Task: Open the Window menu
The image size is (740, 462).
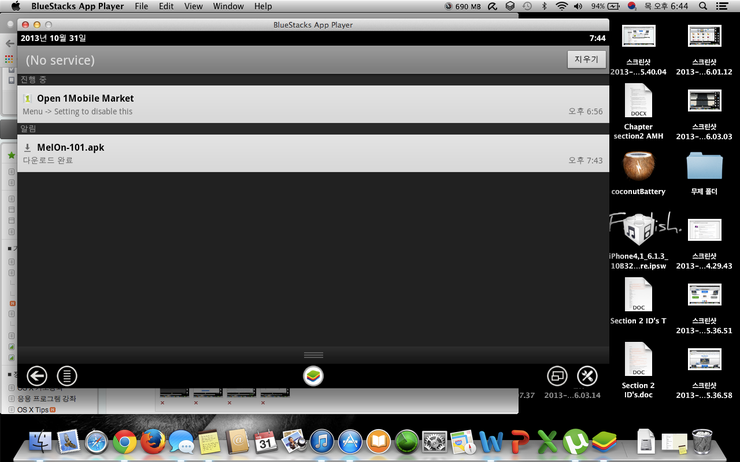Action: 228,6
